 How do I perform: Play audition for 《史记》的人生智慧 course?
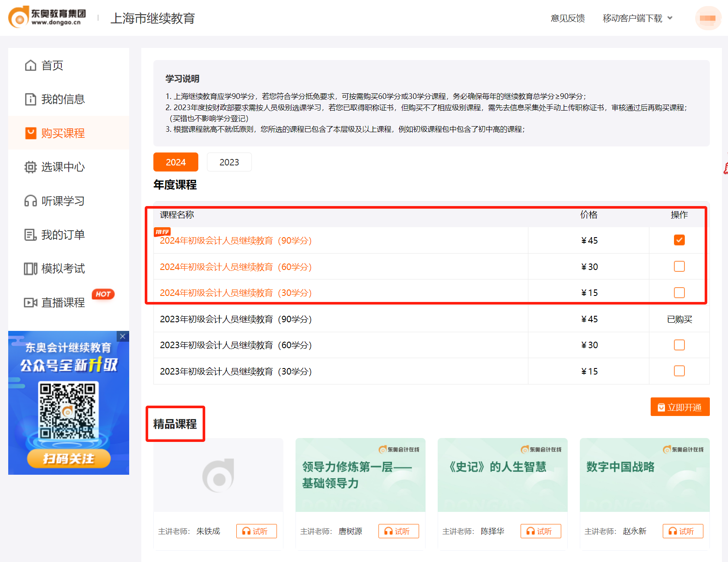540,531
